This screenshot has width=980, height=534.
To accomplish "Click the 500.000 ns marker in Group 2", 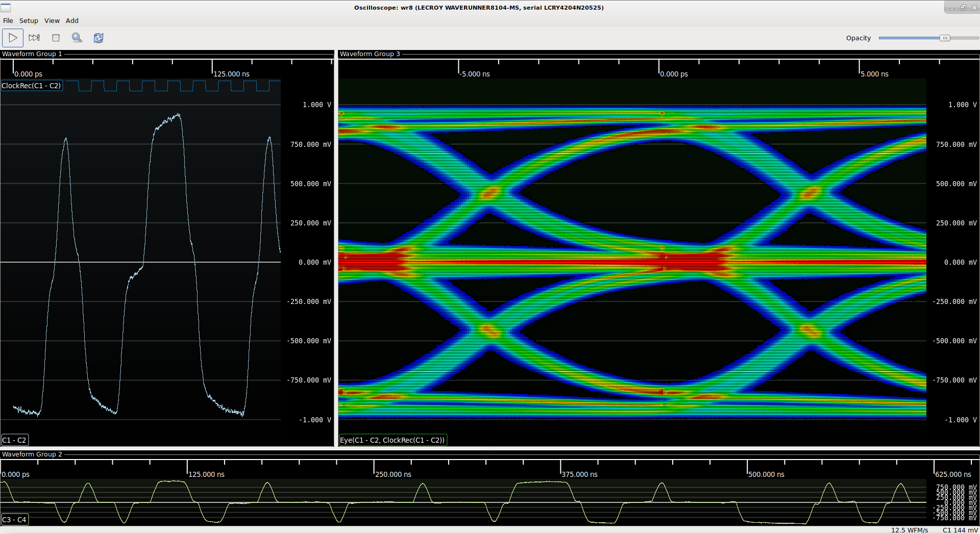I will (766, 474).
